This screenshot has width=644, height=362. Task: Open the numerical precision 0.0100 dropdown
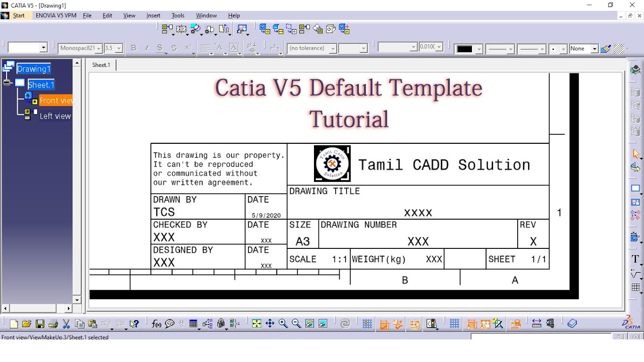(x=439, y=47)
